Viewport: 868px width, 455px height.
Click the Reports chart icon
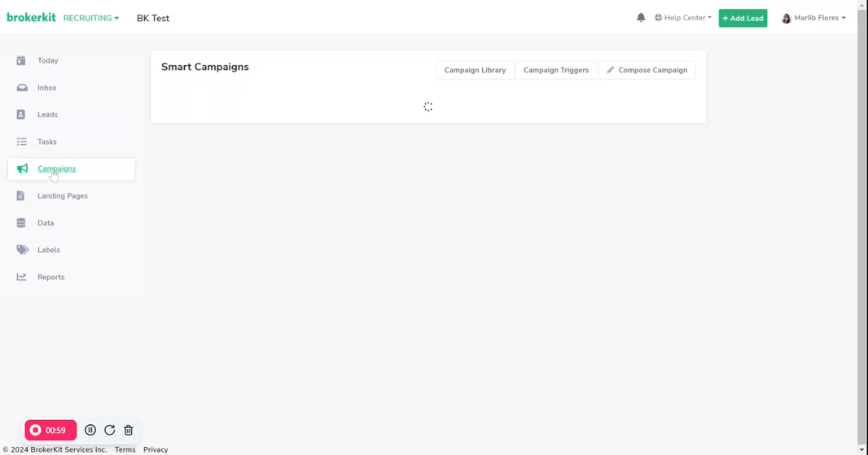pos(22,277)
